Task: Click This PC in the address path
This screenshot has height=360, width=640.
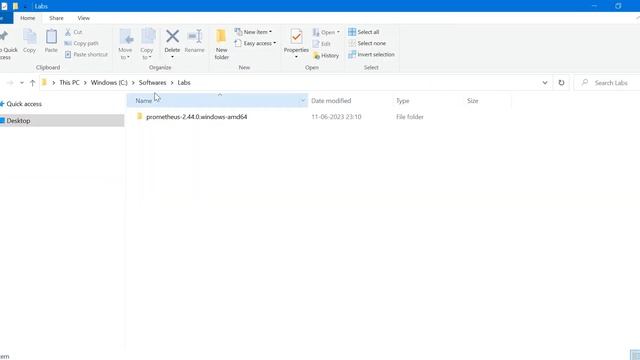Action: (69, 82)
